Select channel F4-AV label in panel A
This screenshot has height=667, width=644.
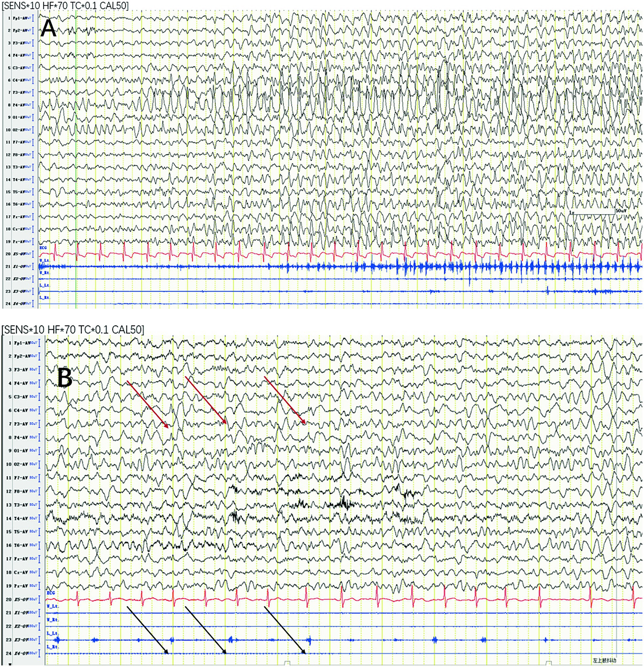[19, 55]
